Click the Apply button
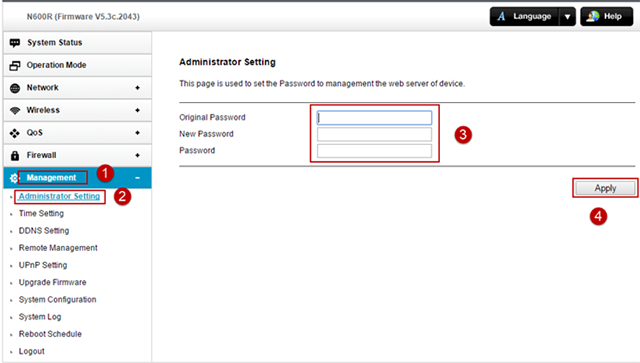 605,188
